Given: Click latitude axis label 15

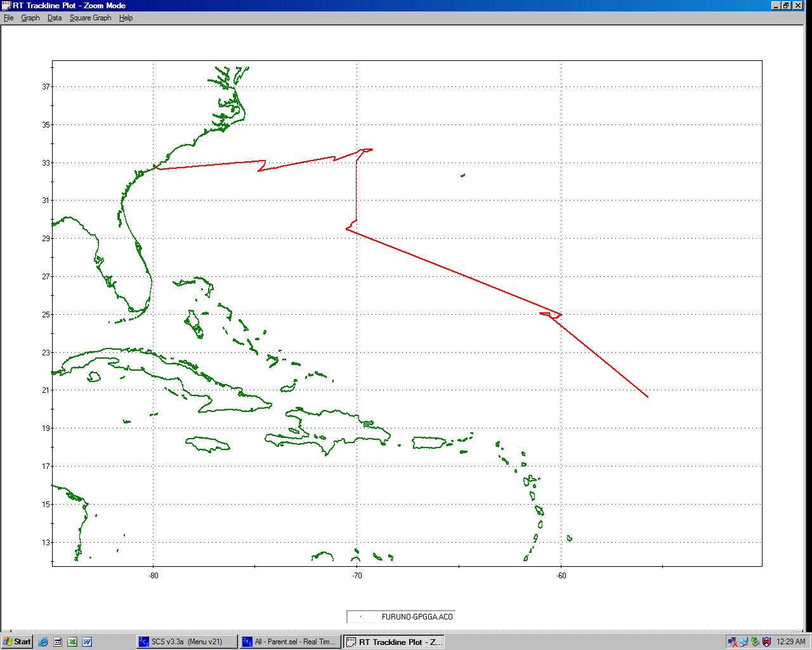Looking at the screenshot, I should [47, 505].
